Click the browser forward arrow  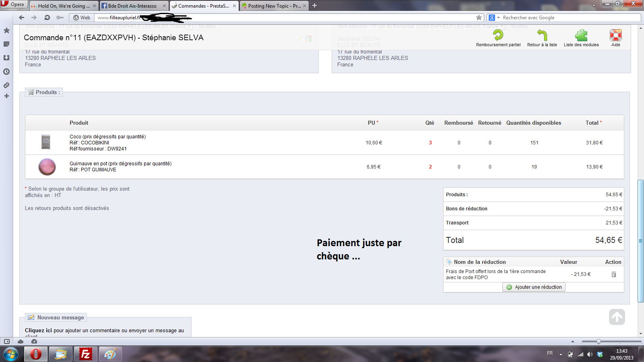34,17
